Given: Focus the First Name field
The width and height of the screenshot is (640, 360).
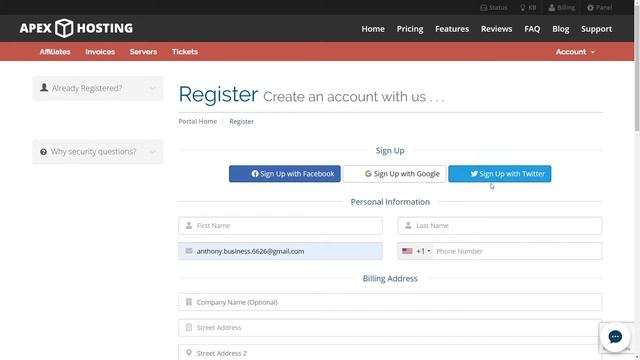Looking at the screenshot, I should [280, 226].
